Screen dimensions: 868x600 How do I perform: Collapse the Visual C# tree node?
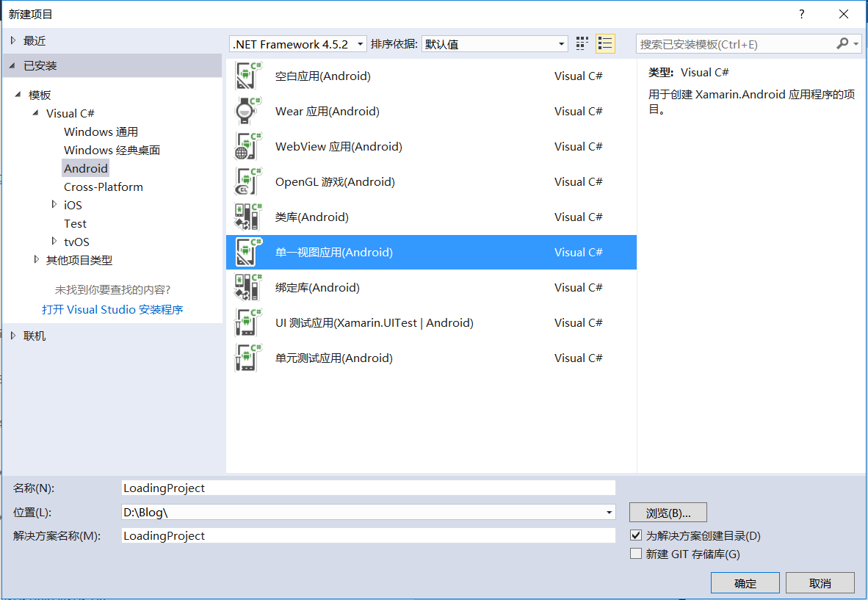click(x=35, y=113)
